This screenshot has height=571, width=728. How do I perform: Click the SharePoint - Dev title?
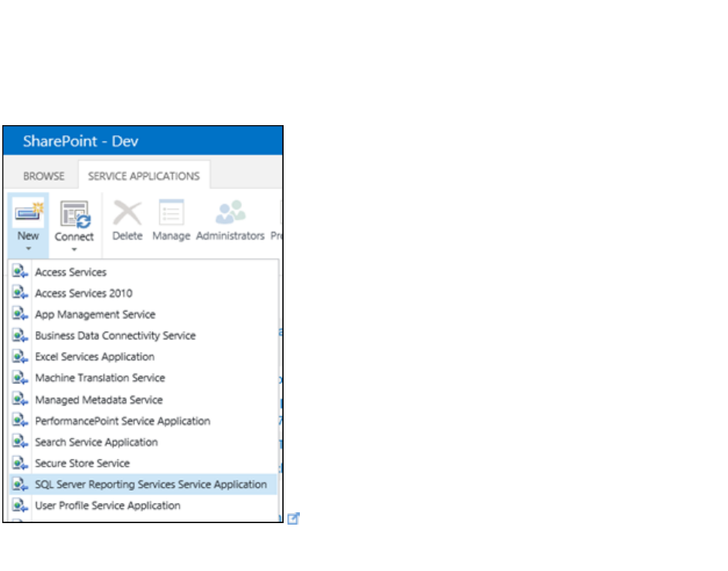pos(80,141)
